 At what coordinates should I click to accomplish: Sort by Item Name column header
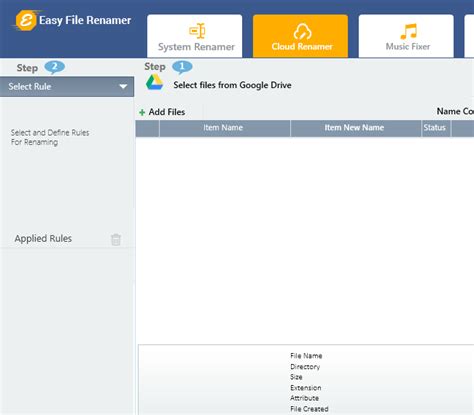pyautogui.click(x=225, y=128)
